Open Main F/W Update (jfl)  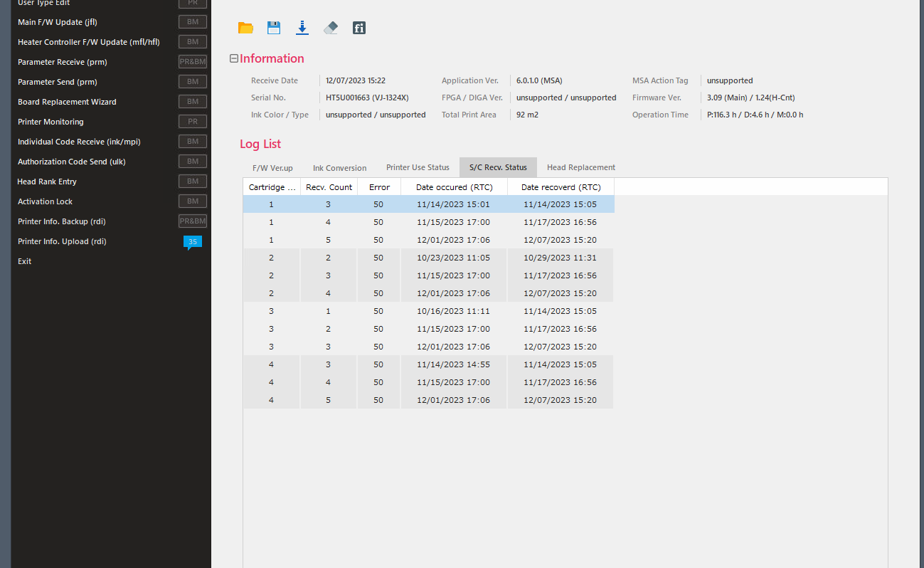pyautogui.click(x=57, y=22)
